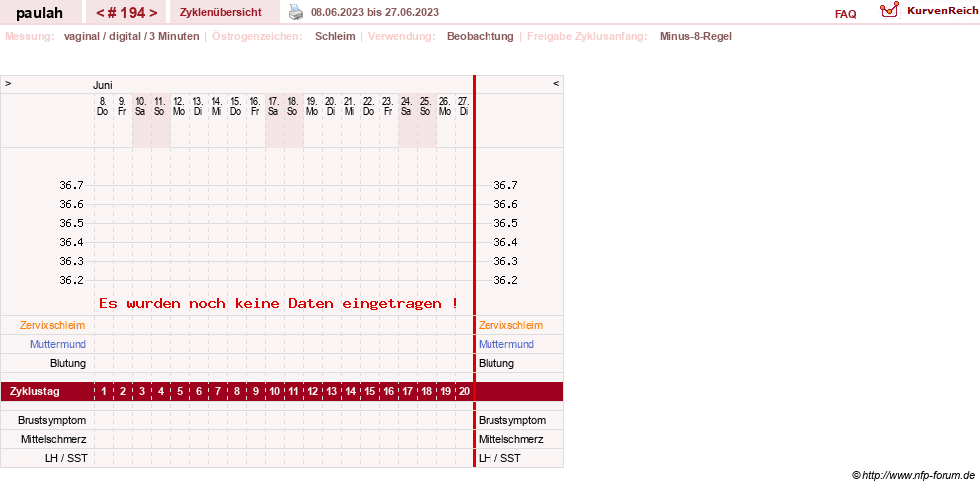Screen dimensions: 980x487
Task: Open the Zyklenübersicht tab
Action: click(220, 12)
